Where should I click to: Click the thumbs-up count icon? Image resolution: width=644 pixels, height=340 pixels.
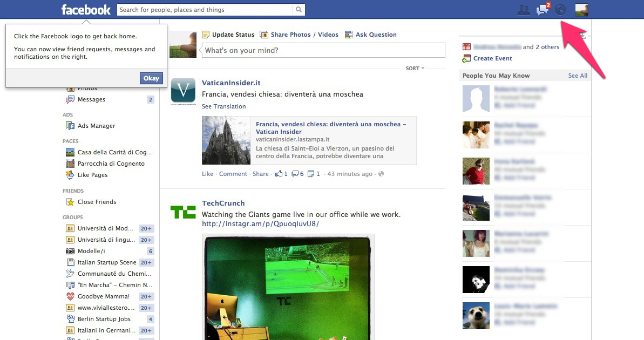click(279, 173)
